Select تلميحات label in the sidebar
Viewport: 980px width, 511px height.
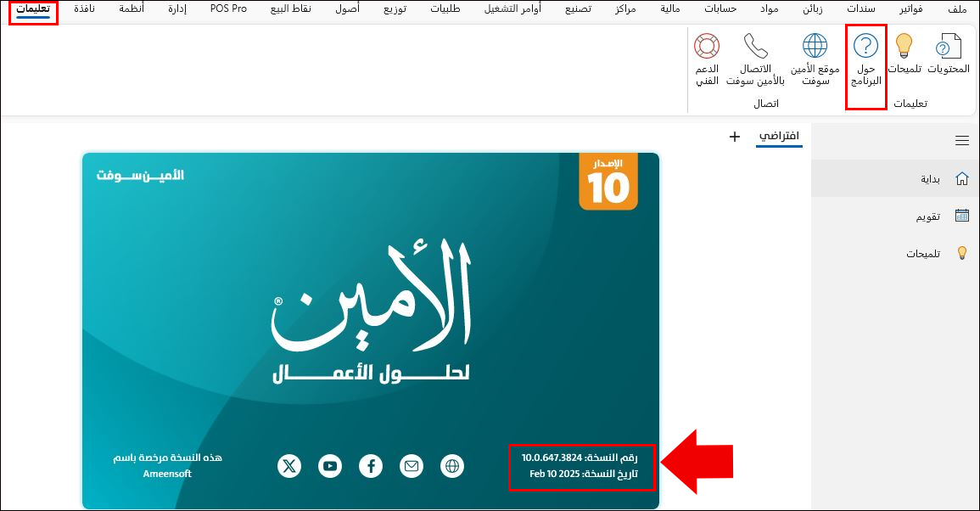pyautogui.click(x=923, y=254)
